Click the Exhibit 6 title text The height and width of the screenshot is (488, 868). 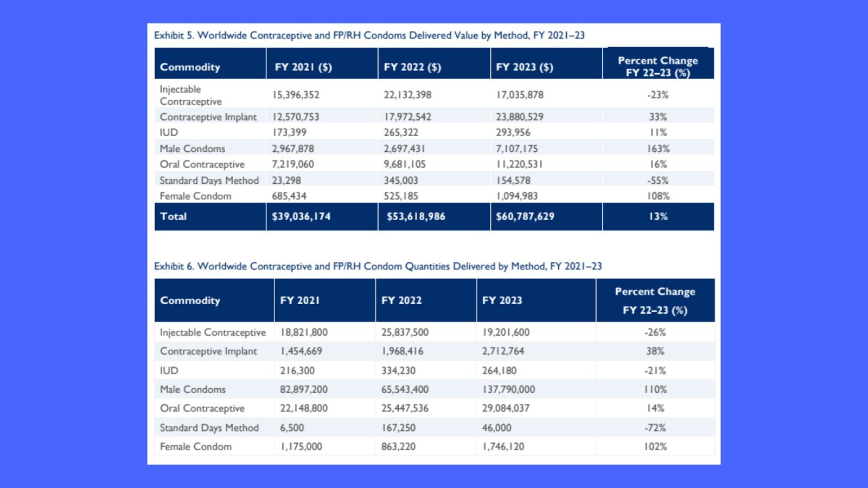[x=378, y=266]
